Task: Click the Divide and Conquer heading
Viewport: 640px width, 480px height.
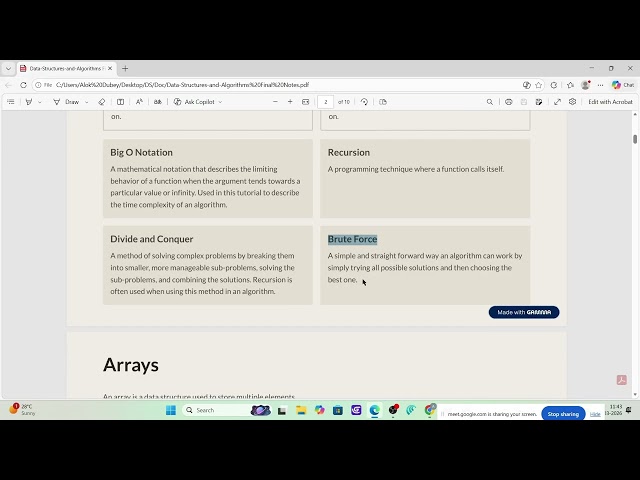Action: (x=151, y=239)
